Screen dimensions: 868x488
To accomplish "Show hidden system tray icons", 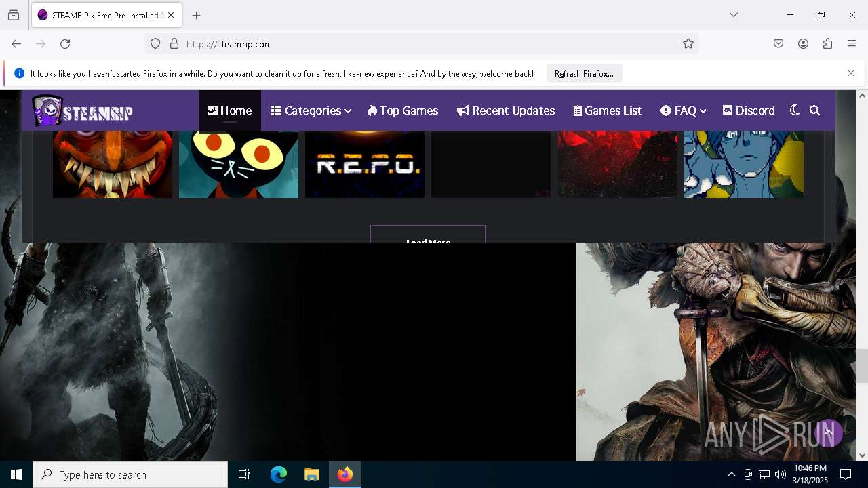I will [731, 474].
